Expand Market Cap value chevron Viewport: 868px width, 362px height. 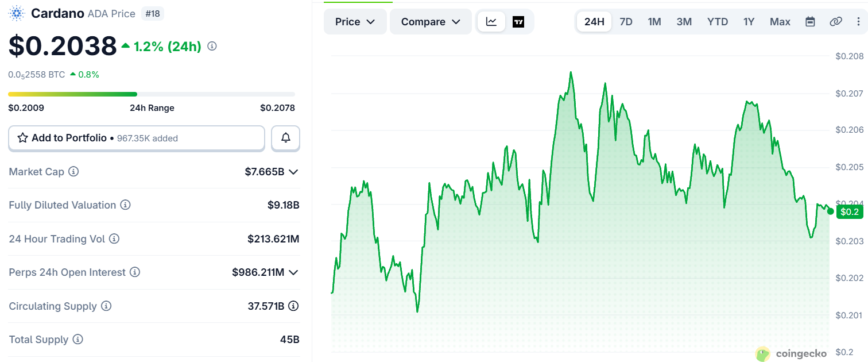pyautogui.click(x=293, y=172)
